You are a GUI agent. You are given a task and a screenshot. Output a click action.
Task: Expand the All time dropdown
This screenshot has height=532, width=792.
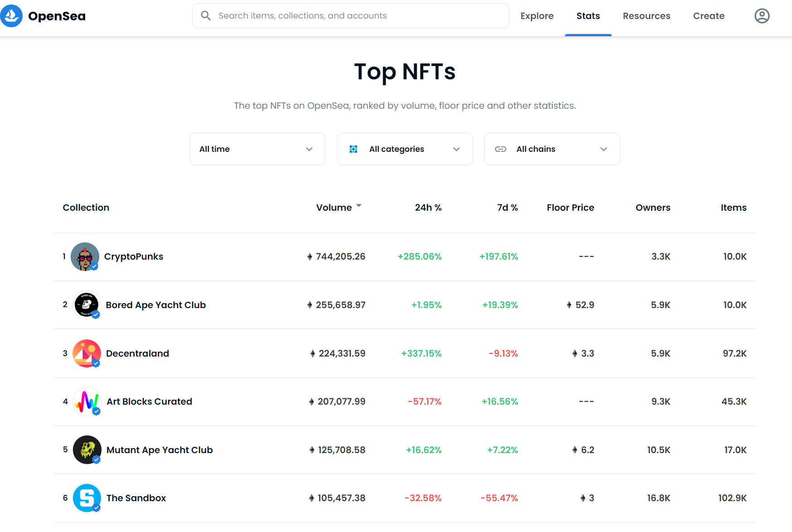coord(258,149)
